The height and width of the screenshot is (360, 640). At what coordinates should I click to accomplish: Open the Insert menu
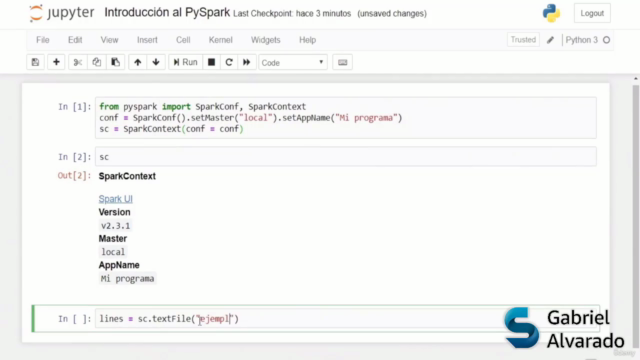147,40
